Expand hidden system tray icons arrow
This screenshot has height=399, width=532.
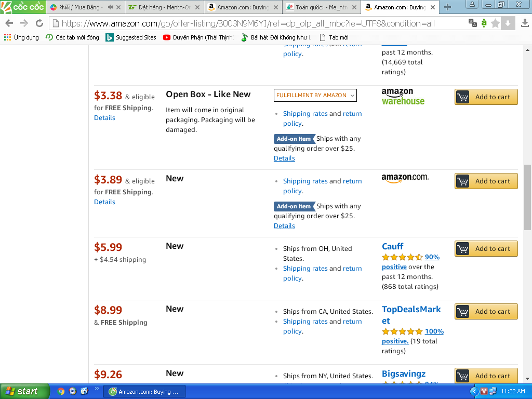474,391
